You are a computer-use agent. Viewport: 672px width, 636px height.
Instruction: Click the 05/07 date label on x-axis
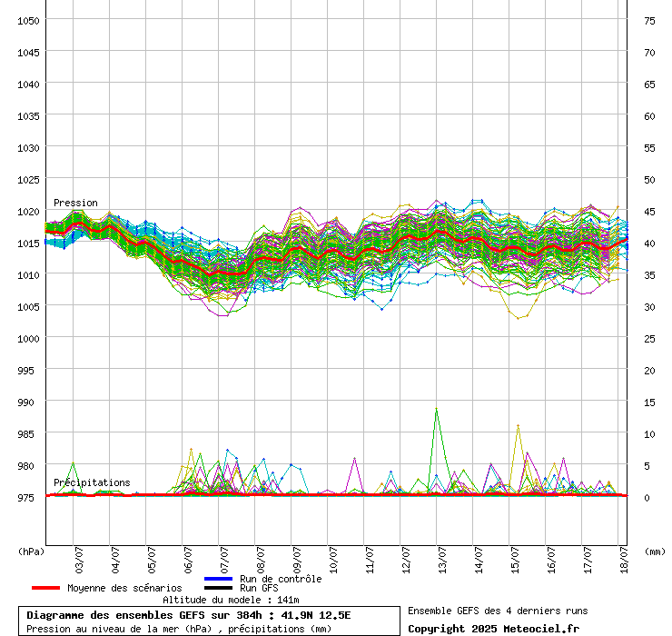click(153, 560)
